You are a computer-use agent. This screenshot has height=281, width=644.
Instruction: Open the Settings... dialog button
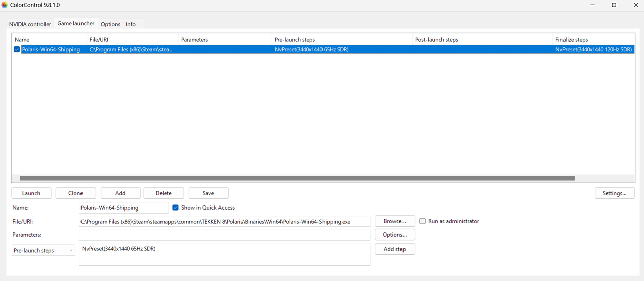point(615,193)
